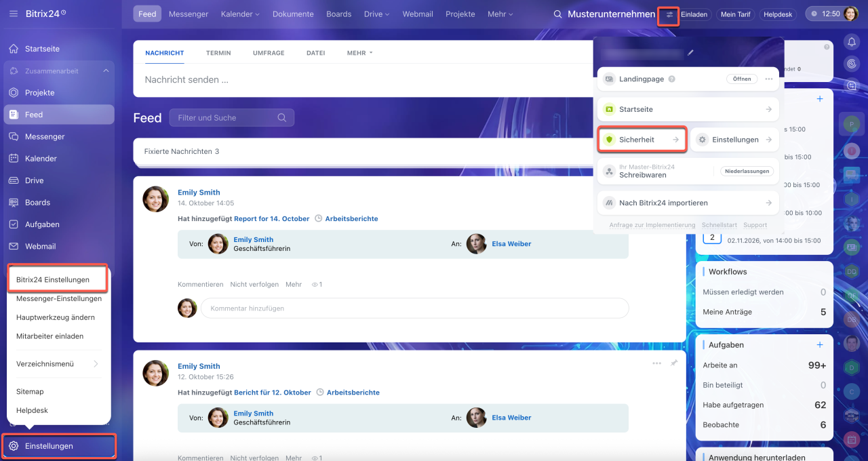Screen dimensions: 868x461
Task: Choose Messenger-Einstellungen in the popup menu
Action: 59,298
